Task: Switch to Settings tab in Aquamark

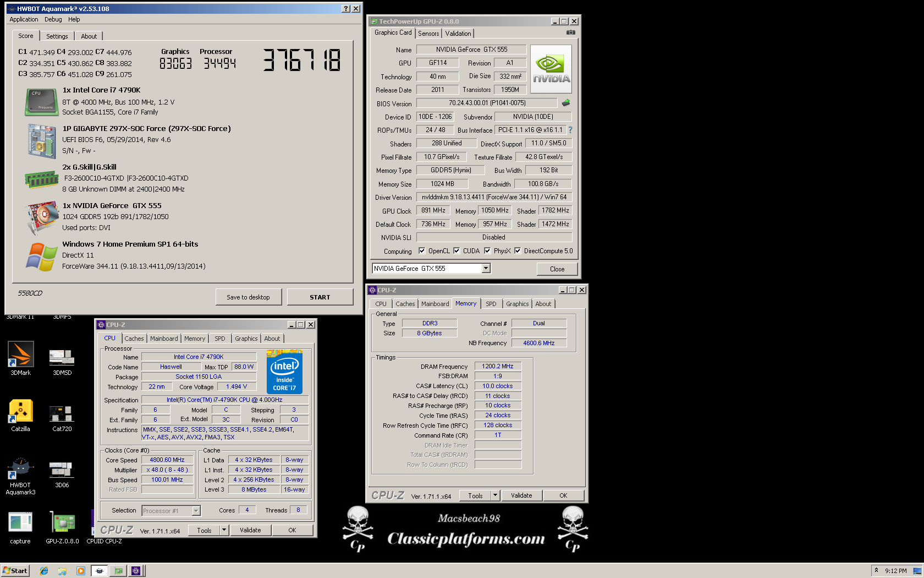Action: pos(57,36)
